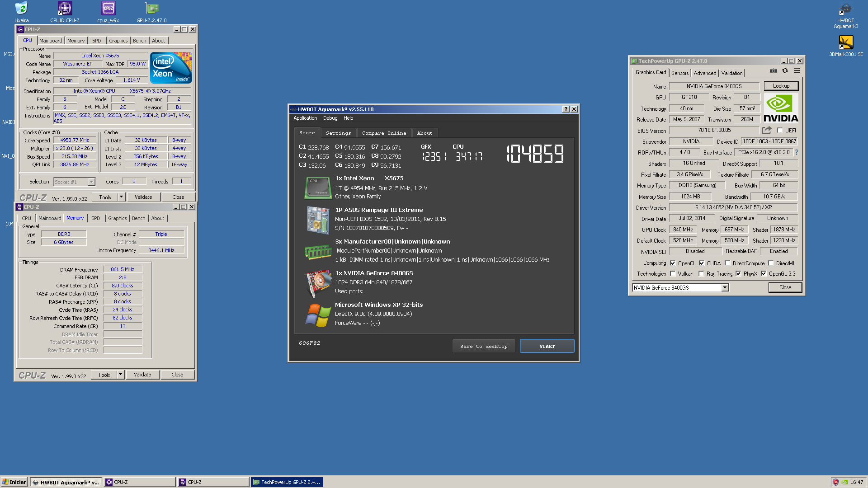Open the Graphics tab in bottom CPU-Z
Screen dimensions: 868x488
(x=118, y=218)
